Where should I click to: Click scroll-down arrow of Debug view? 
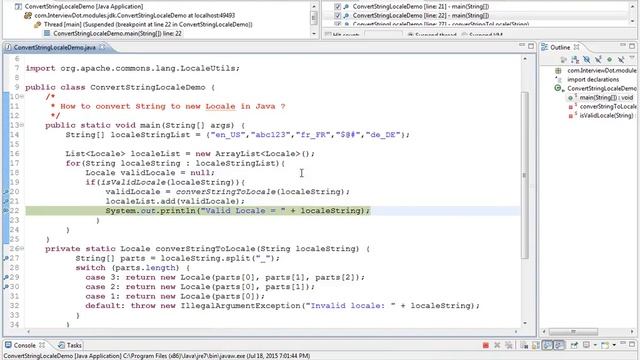314,33
